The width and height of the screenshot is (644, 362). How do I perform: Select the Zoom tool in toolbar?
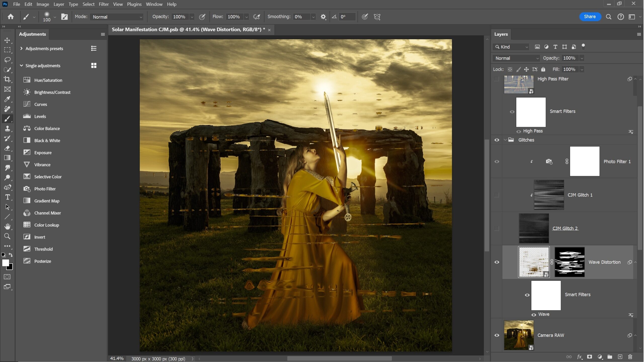tap(7, 236)
